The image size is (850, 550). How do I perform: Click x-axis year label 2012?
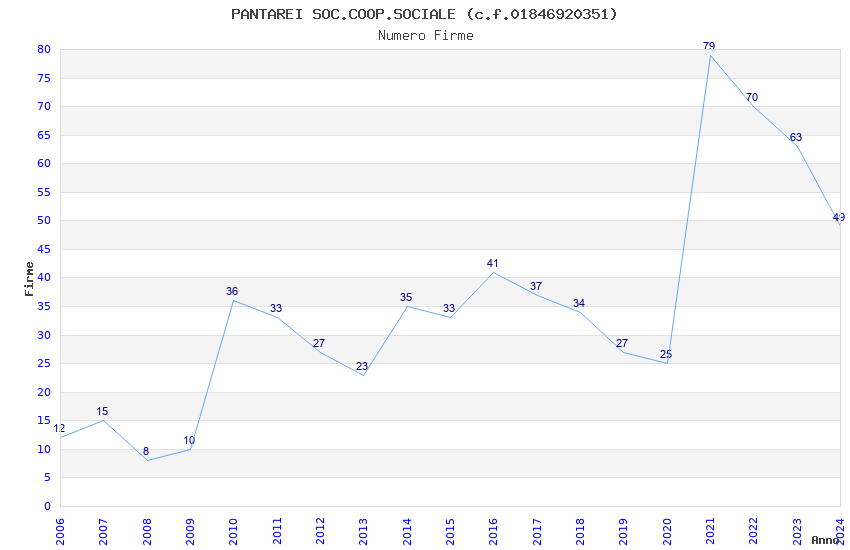tap(320, 532)
